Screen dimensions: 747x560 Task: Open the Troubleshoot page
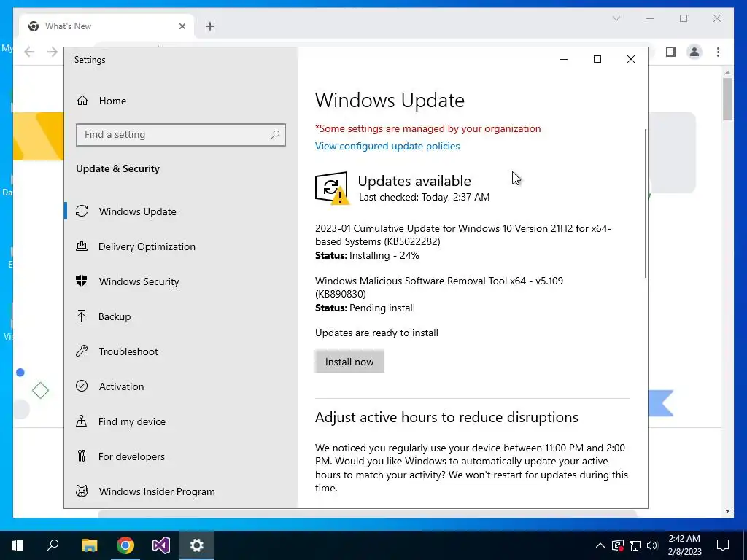(x=181, y=351)
